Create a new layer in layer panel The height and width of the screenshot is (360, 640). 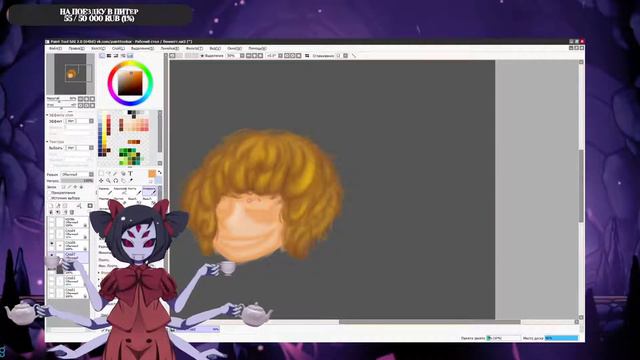51,206
